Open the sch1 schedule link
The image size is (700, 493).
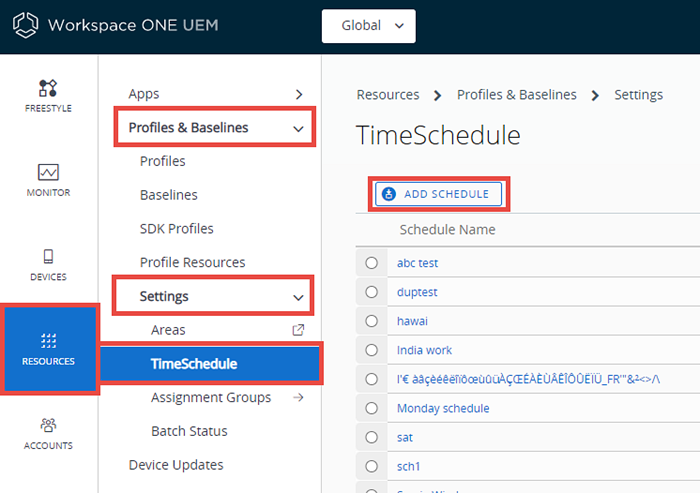click(x=408, y=466)
